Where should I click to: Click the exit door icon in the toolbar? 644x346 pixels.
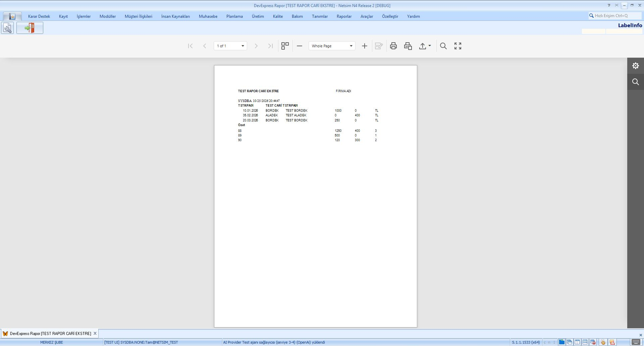(x=30, y=28)
